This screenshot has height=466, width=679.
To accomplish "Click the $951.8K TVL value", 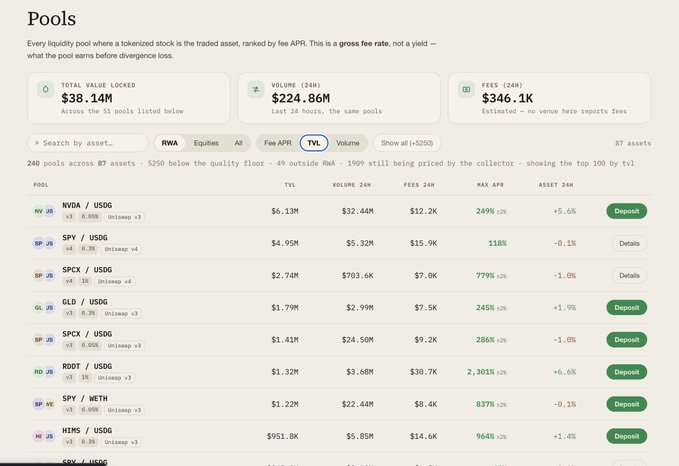I will coord(282,437).
